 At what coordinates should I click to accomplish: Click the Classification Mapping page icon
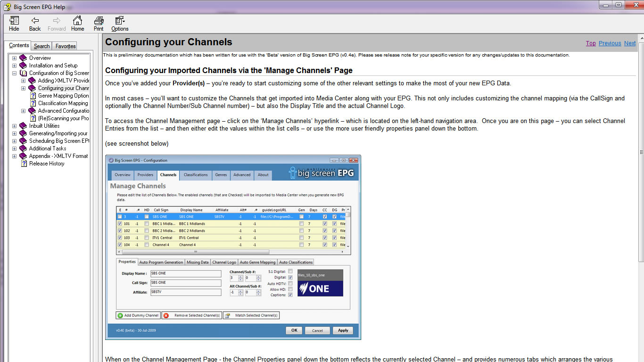click(x=33, y=103)
